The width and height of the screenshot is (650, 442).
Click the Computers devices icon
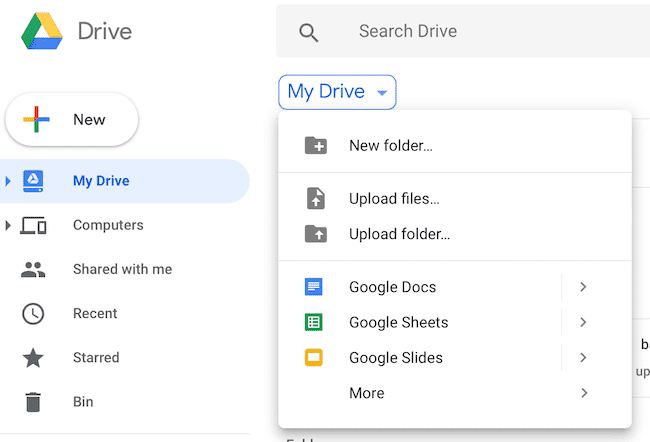[x=33, y=225]
